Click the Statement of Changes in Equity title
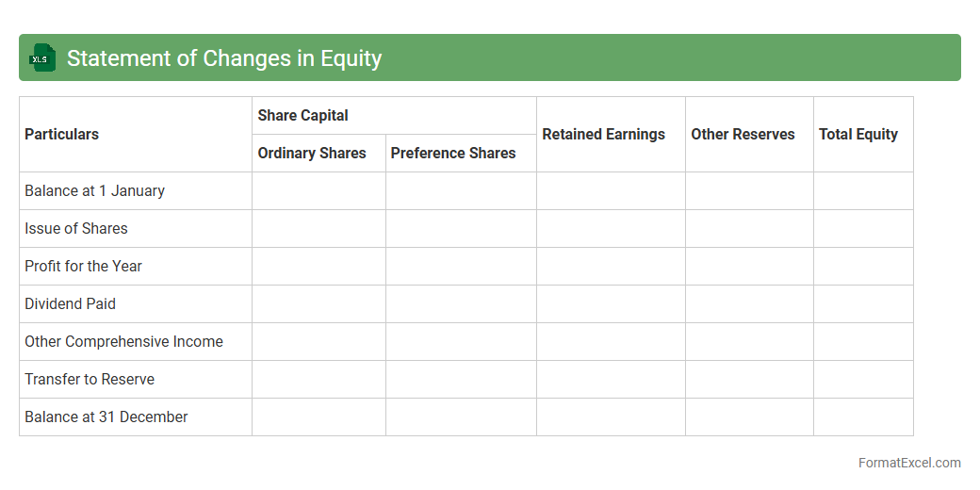The width and height of the screenshot is (980, 490). pos(224,58)
